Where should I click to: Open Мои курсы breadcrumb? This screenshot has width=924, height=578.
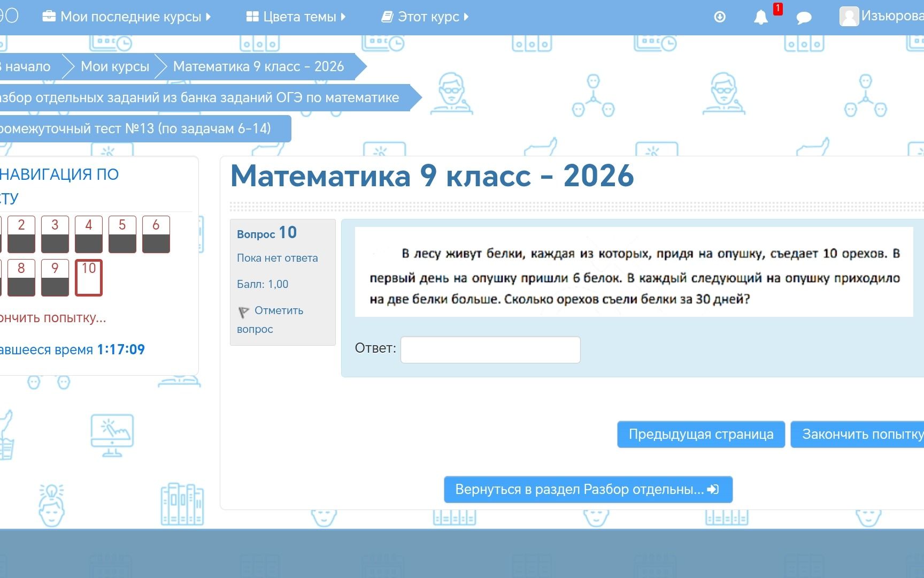click(115, 66)
